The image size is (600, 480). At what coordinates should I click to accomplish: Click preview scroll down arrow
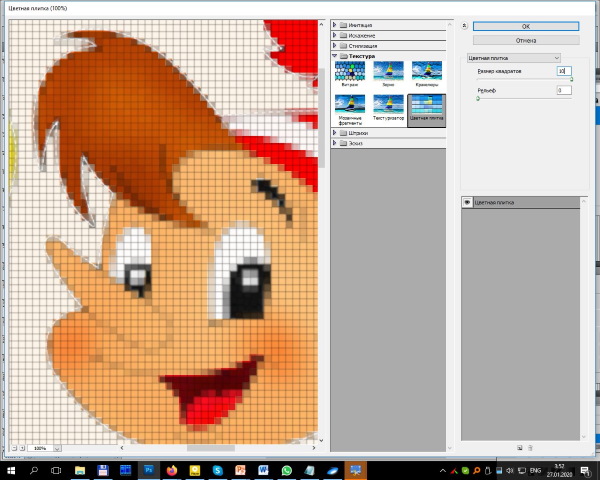click(321, 441)
